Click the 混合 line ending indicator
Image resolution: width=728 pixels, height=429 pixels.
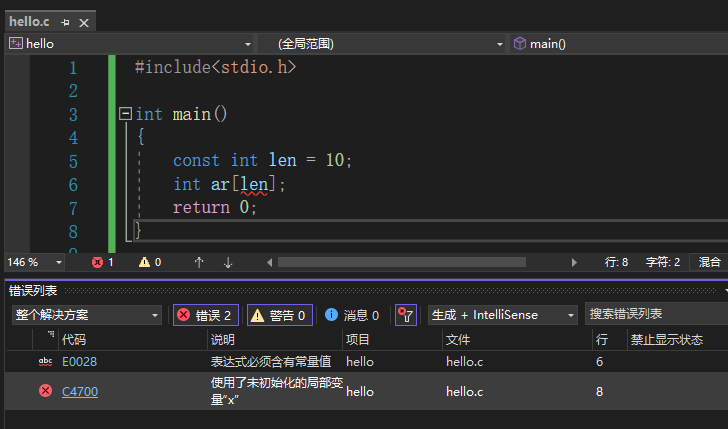[x=709, y=262]
